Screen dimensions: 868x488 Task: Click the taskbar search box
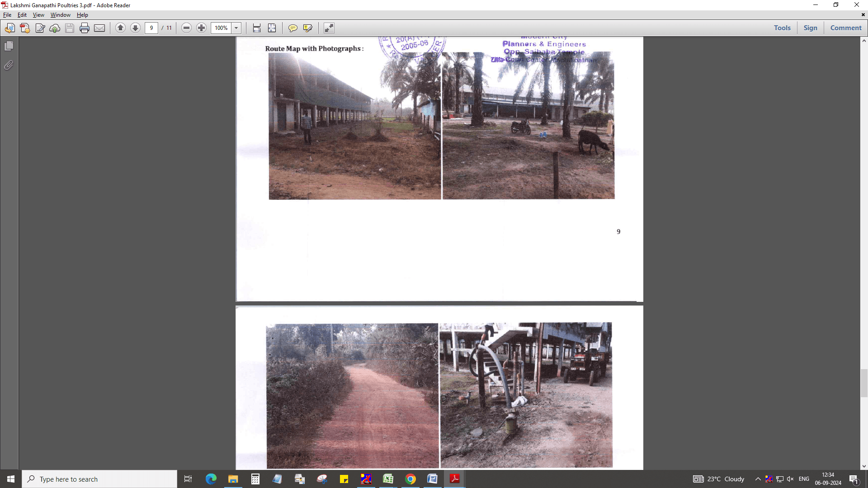click(99, 479)
